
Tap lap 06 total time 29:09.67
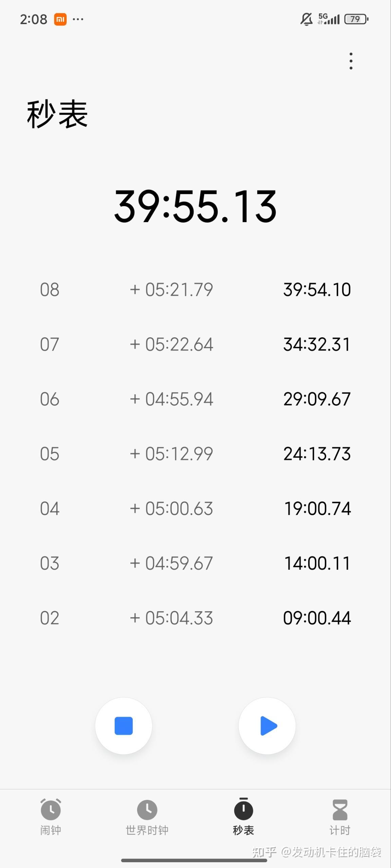(x=317, y=399)
